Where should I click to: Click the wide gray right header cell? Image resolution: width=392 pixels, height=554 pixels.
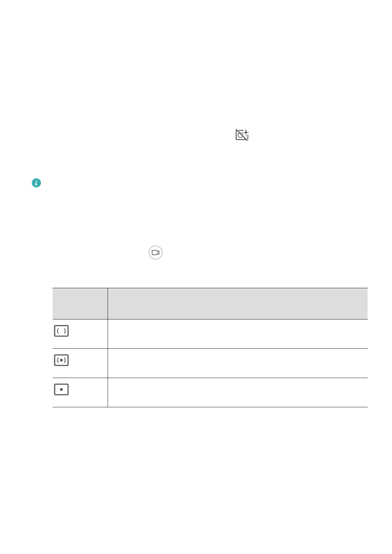[x=237, y=303]
